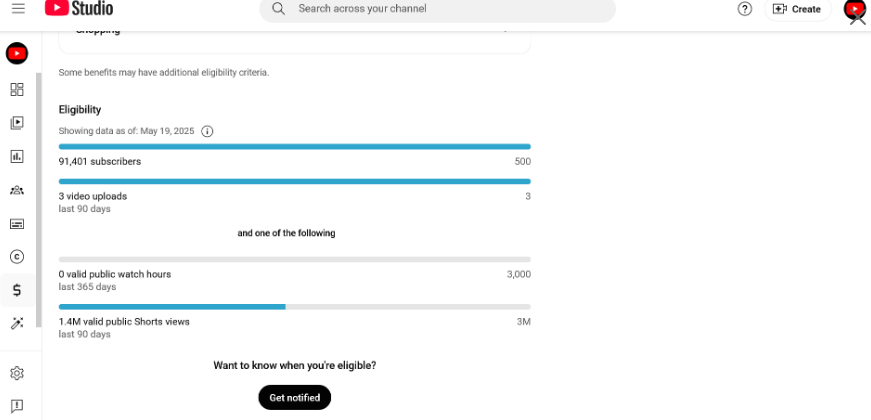Open the channel avatar in sidebar

click(x=17, y=53)
